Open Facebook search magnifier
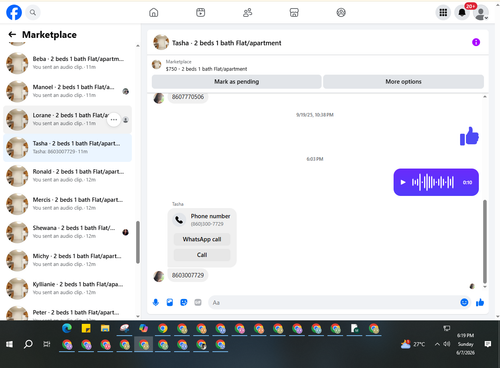This screenshot has width=500, height=368. [x=33, y=12]
